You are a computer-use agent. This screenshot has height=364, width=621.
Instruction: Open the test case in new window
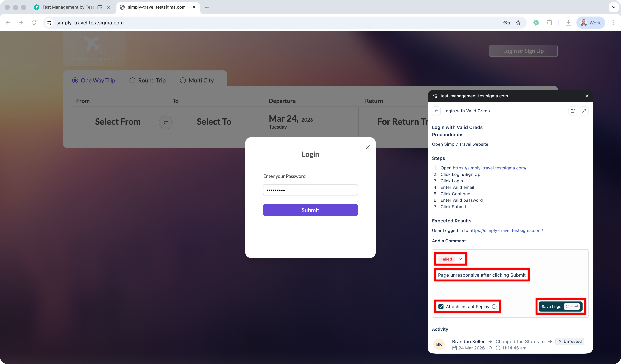pyautogui.click(x=573, y=111)
